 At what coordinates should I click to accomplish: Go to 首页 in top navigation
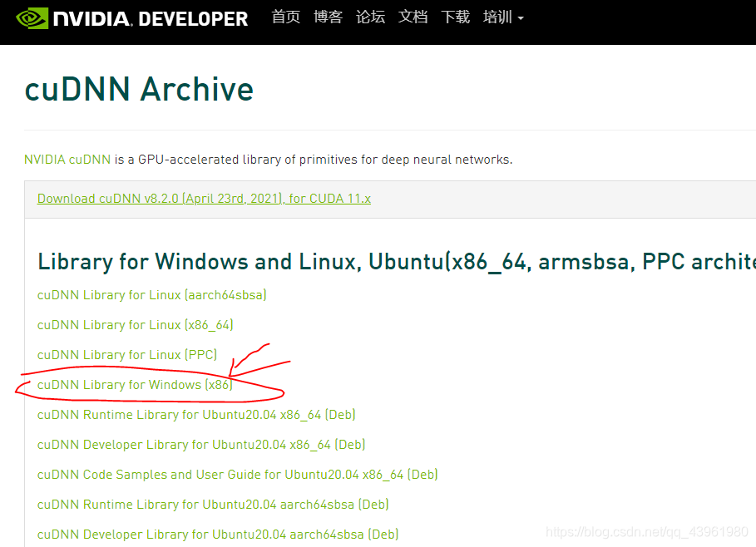click(x=285, y=17)
